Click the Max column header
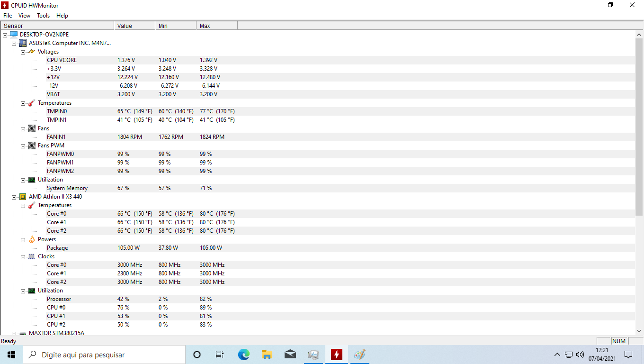 pyautogui.click(x=217, y=26)
